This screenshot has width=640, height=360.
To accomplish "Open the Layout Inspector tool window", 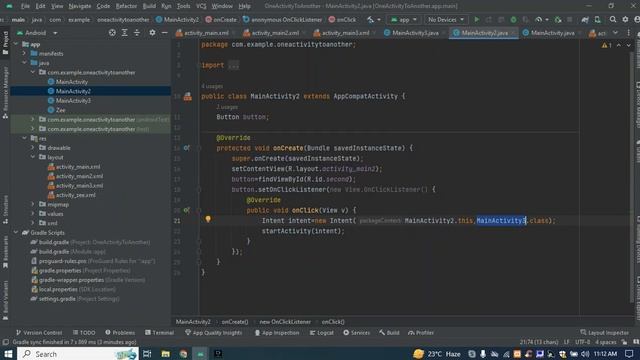I will [x=604, y=333].
